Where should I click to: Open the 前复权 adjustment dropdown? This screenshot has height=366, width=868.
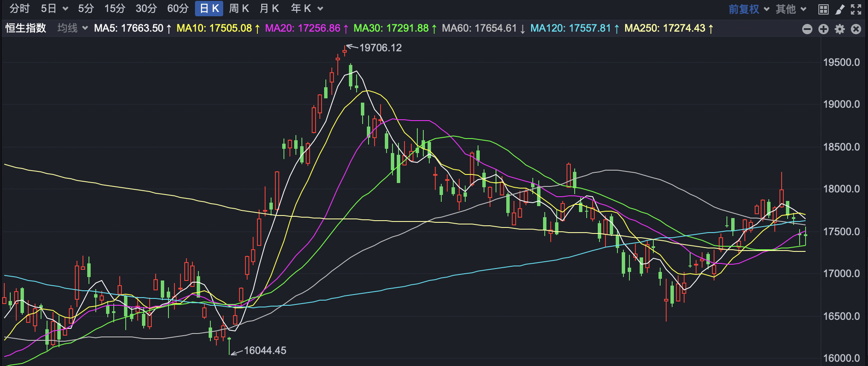[749, 9]
